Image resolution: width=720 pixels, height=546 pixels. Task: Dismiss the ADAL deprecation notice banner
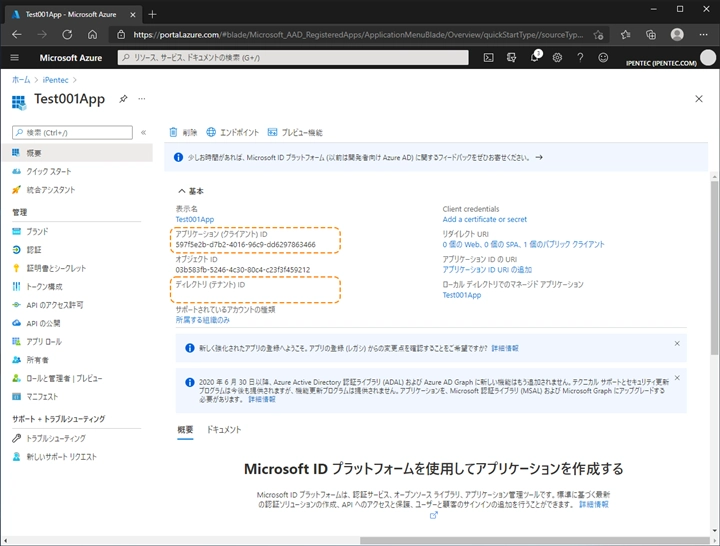pos(677,378)
